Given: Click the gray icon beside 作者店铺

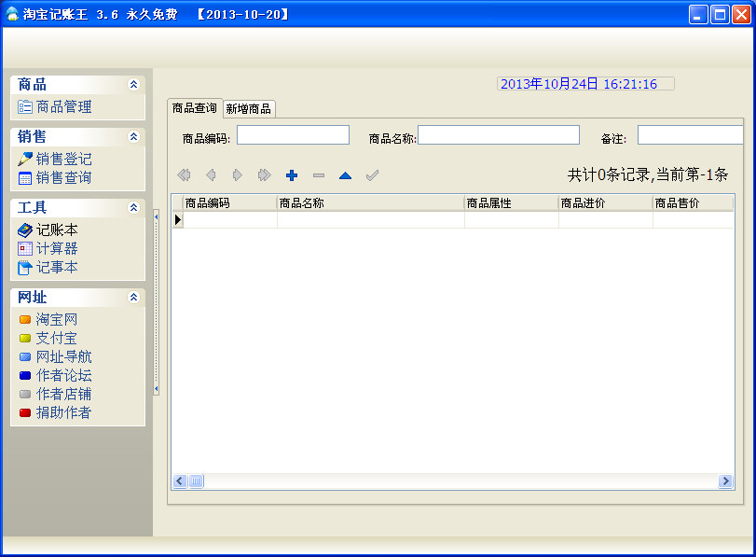Looking at the screenshot, I should (25, 395).
